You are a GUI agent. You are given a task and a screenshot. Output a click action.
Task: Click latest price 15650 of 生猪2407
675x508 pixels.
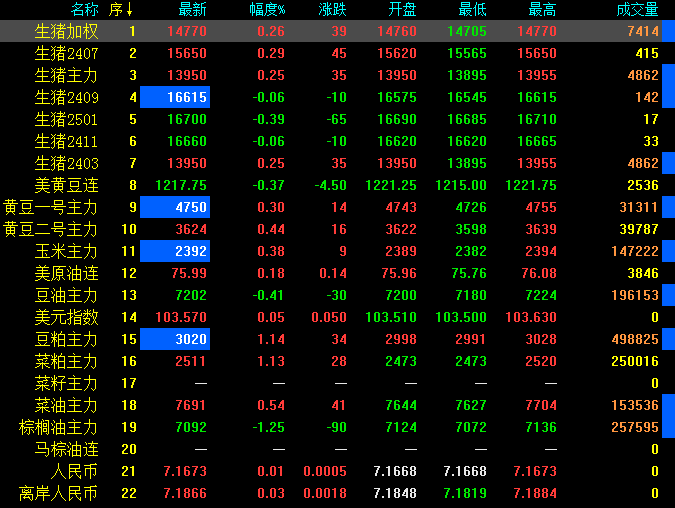tap(187, 53)
